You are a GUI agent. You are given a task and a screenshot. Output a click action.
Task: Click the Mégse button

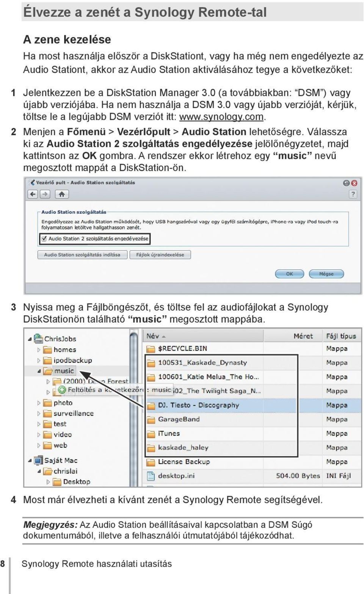pos(326,274)
